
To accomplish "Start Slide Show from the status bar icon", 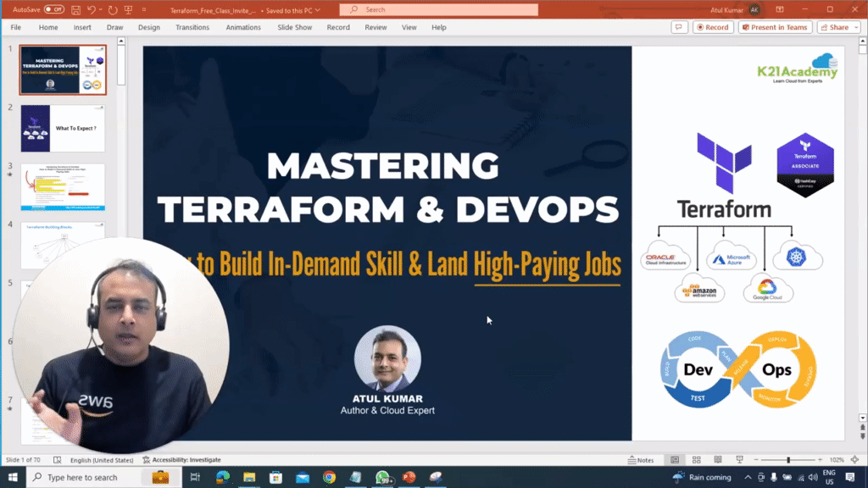I will [739, 459].
